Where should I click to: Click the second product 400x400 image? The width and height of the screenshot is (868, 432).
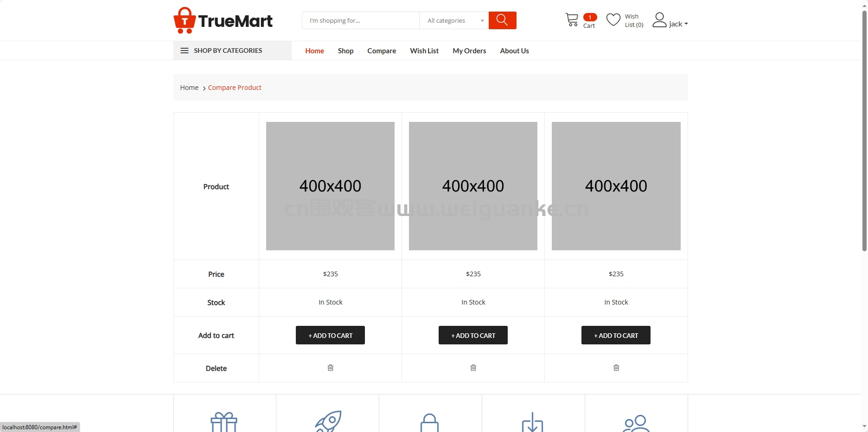[473, 186]
